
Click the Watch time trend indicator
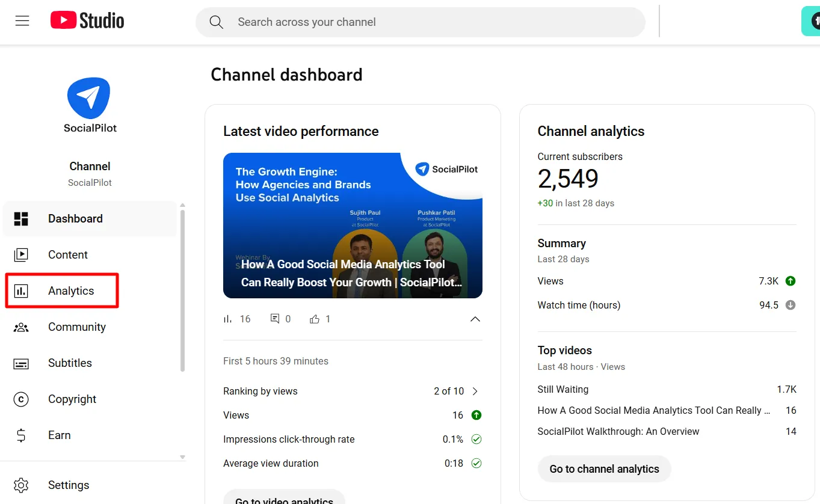coord(791,305)
